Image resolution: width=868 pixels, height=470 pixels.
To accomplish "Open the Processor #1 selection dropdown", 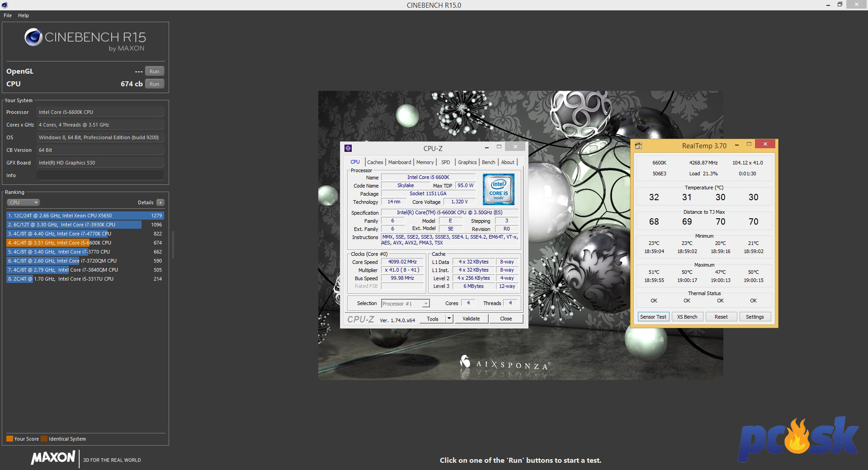I will [x=406, y=304].
